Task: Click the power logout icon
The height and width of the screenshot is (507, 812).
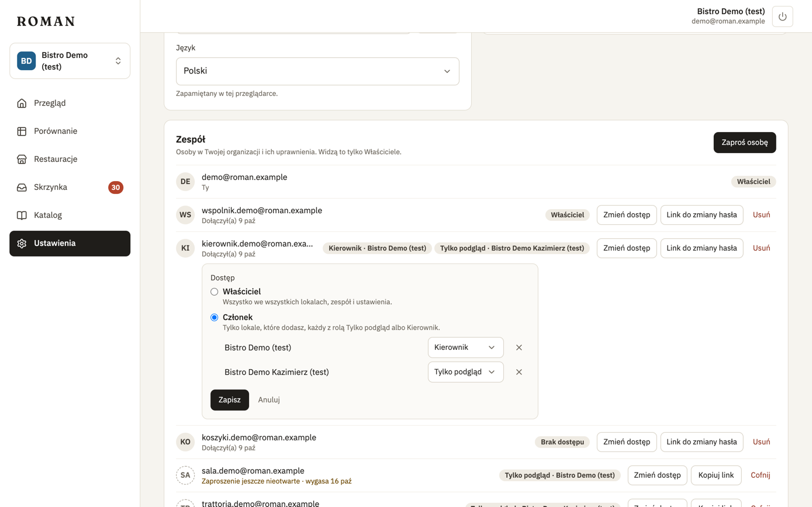Action: tap(782, 16)
